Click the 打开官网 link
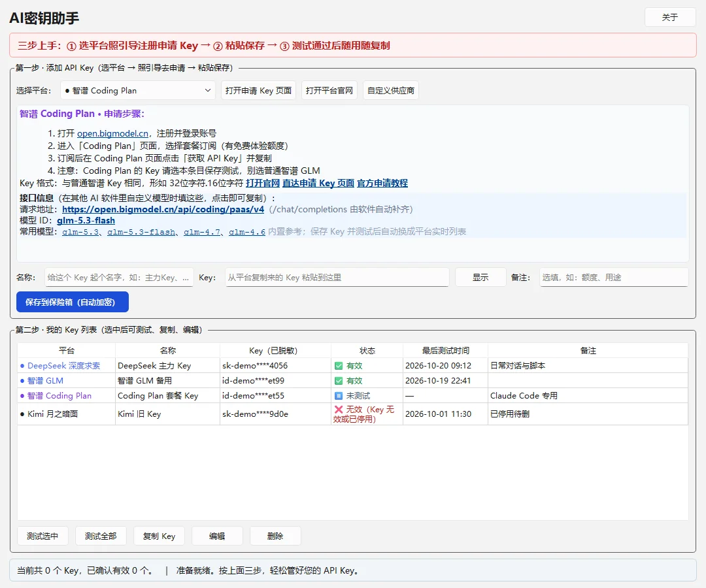Viewport: 706px width, 588px height. (263, 183)
